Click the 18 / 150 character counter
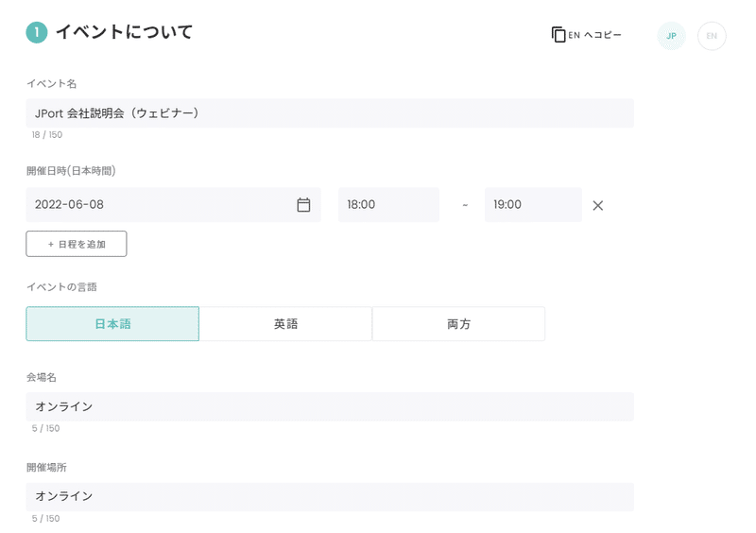 tap(46, 134)
